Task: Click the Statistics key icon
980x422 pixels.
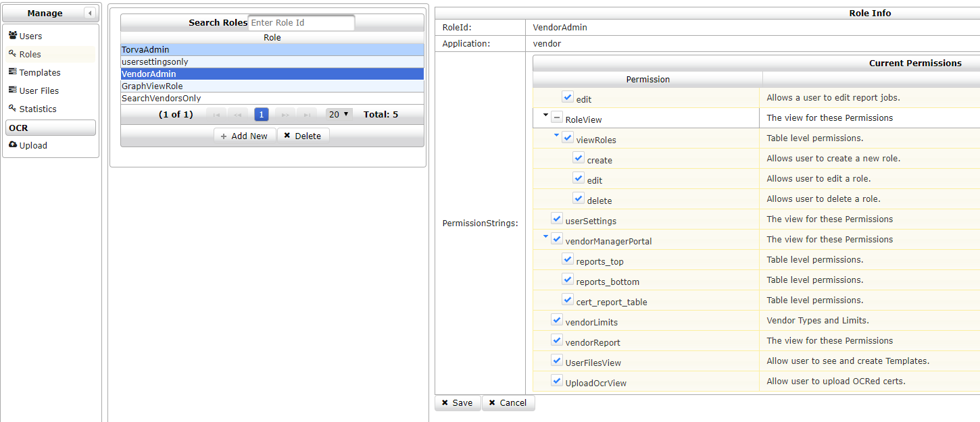Action: pyautogui.click(x=13, y=109)
